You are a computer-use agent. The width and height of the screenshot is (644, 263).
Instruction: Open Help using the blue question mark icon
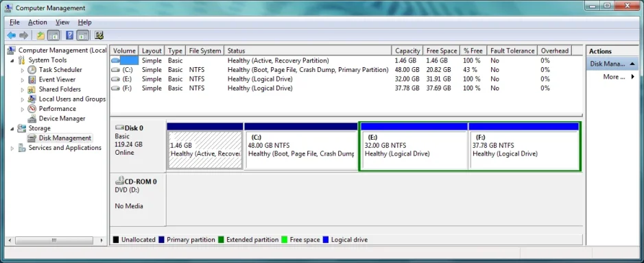point(70,36)
